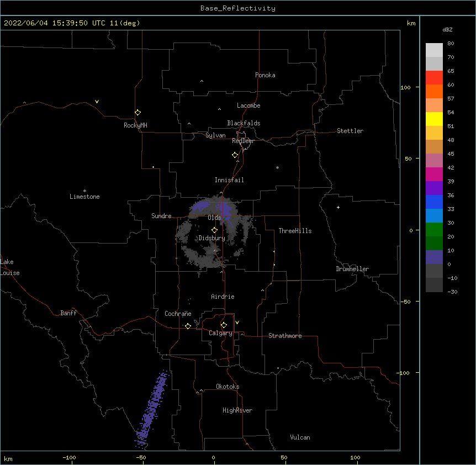Click the Lacombe label

[x=248, y=105]
